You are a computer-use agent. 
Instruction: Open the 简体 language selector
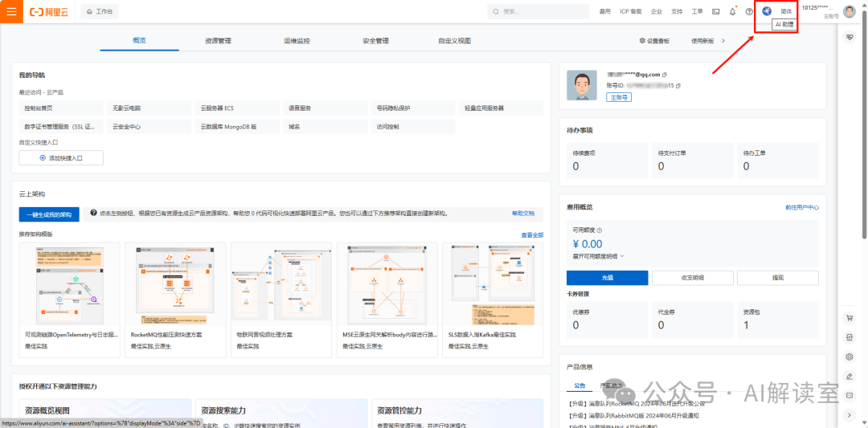[786, 11]
